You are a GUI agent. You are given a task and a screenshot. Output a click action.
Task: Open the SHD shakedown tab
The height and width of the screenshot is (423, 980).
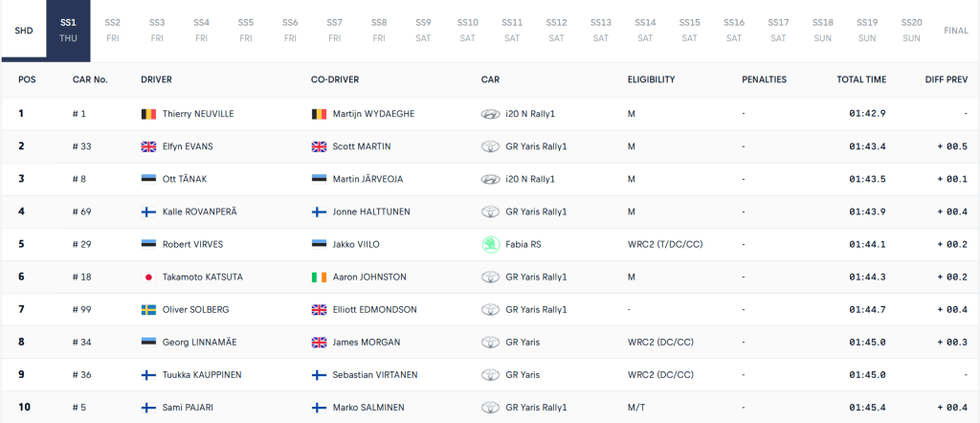(24, 30)
